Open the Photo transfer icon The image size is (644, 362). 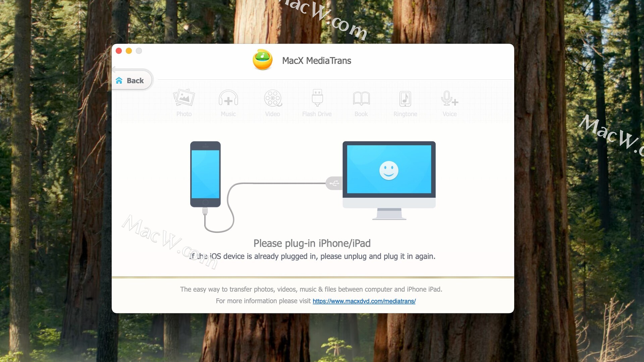tap(184, 98)
